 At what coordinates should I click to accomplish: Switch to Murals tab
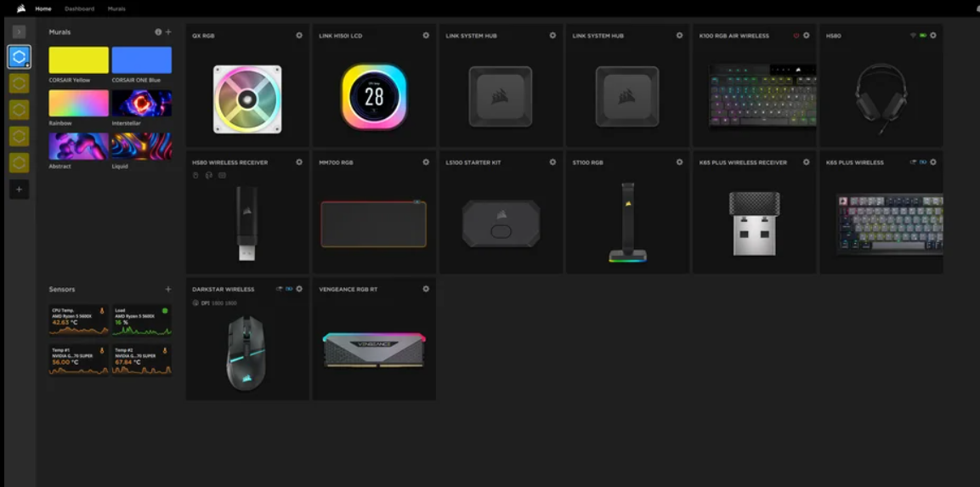pos(116,8)
